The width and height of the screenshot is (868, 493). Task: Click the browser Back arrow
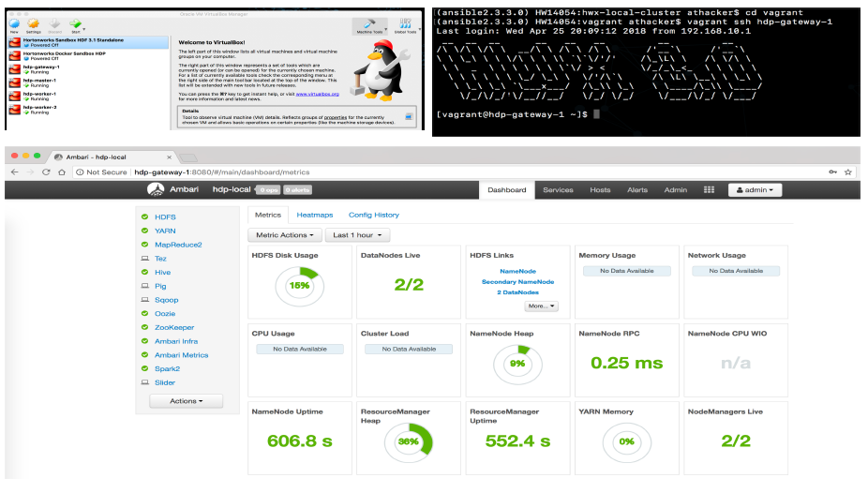click(x=15, y=172)
